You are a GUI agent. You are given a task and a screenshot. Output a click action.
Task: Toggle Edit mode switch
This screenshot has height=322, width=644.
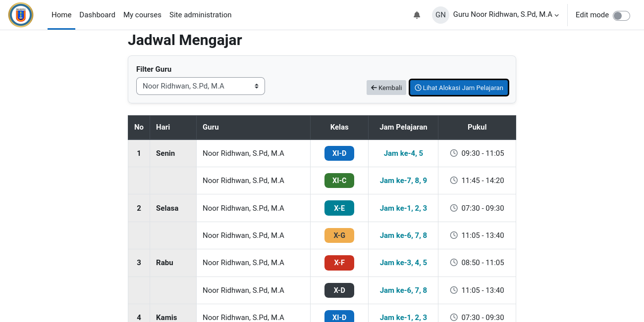click(x=621, y=15)
